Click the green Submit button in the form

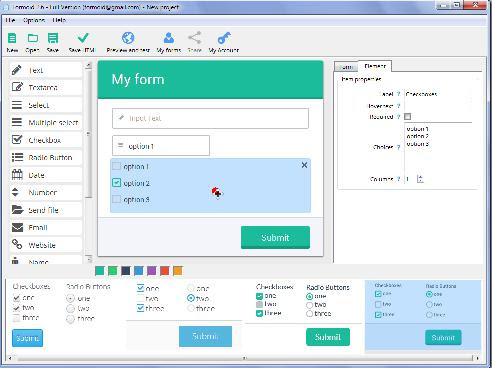(275, 237)
